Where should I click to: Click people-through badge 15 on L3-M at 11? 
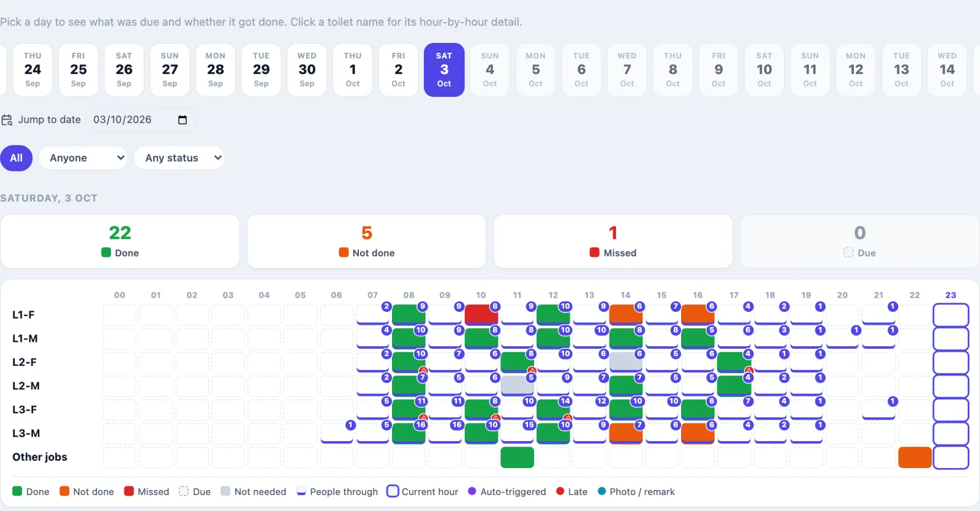(529, 425)
